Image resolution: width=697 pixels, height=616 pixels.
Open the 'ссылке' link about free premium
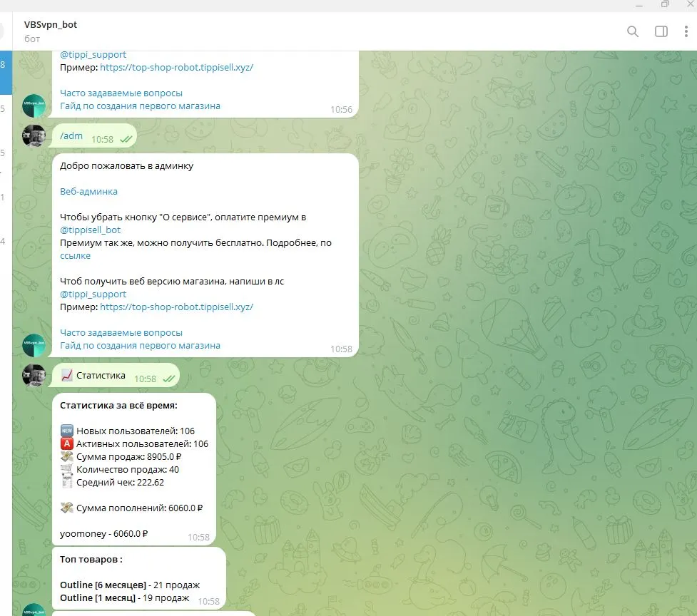click(x=75, y=256)
